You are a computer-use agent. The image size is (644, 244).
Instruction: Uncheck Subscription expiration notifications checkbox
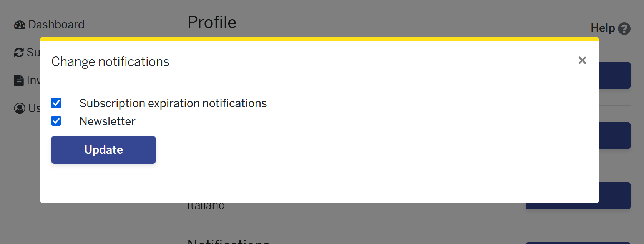(56, 103)
